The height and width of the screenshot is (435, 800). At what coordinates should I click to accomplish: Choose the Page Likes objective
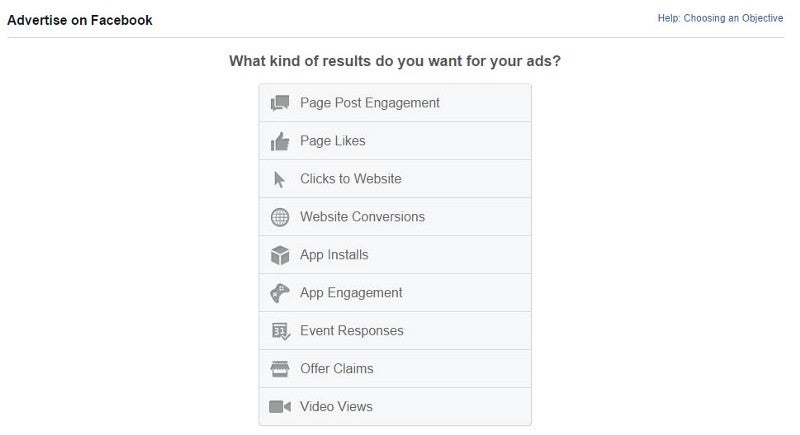pyautogui.click(x=333, y=141)
